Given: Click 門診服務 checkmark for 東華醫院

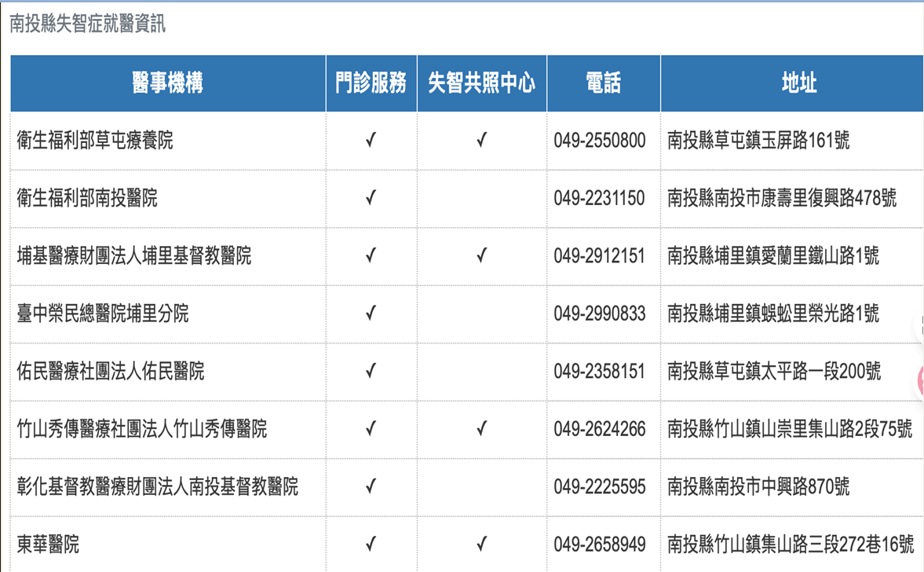Looking at the screenshot, I should pos(371,544).
